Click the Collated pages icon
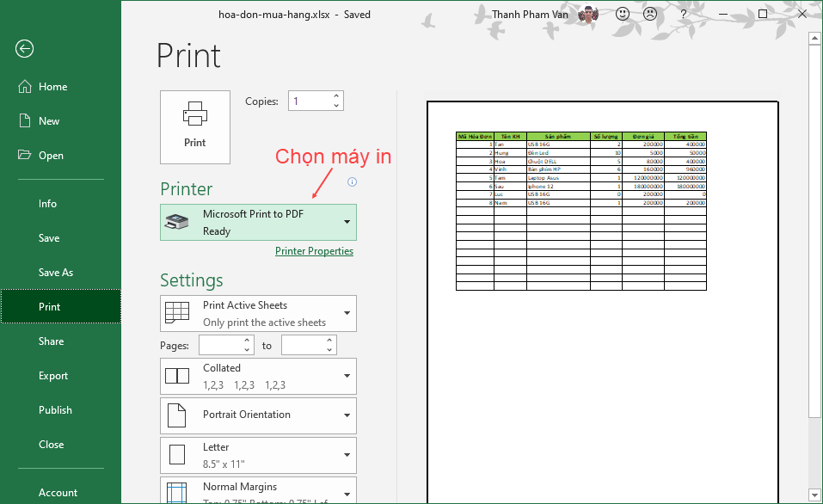This screenshot has height=504, width=823. tap(177, 376)
